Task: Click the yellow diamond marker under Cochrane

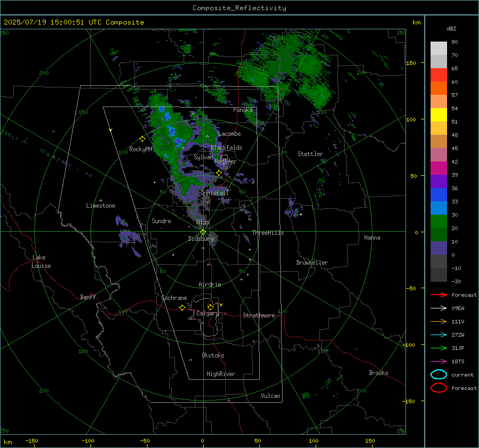Action: click(183, 308)
